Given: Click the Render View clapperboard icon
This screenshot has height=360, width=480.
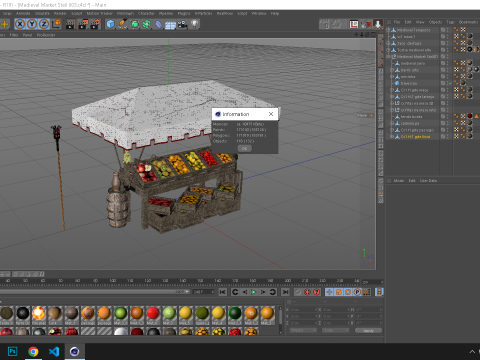Looking at the screenshot, I should pos(70,24).
